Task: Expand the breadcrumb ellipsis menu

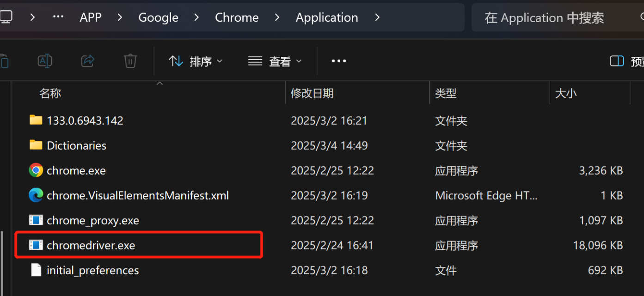Action: click(58, 17)
